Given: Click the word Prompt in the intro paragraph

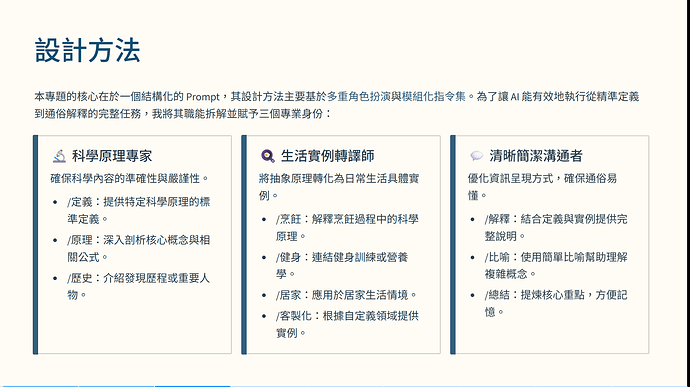Looking at the screenshot, I should pyautogui.click(x=202, y=97).
